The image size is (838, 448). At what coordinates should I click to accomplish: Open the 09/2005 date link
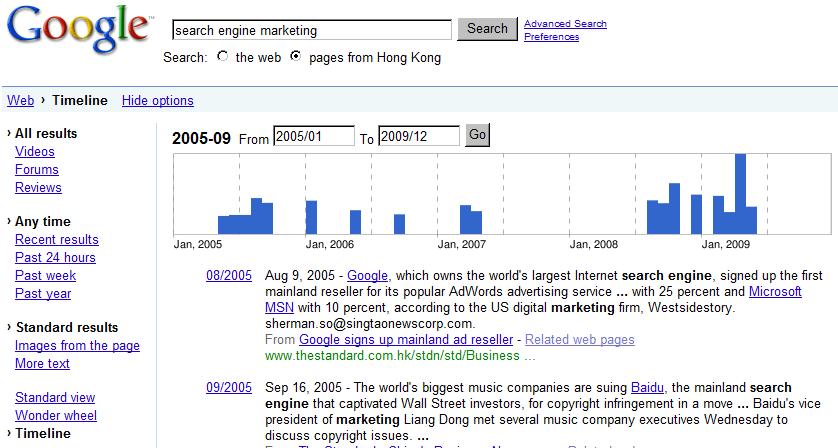[229, 388]
